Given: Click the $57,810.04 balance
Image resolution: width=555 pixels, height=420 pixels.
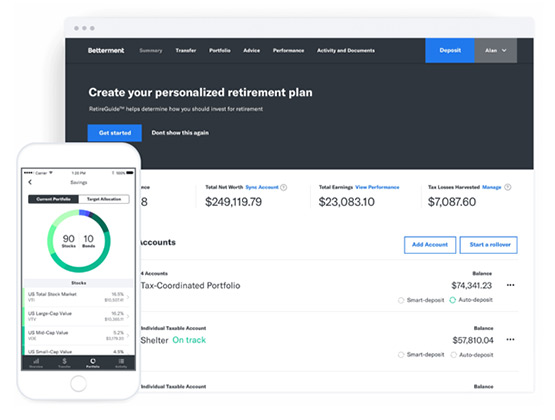Looking at the screenshot, I should click(473, 340).
